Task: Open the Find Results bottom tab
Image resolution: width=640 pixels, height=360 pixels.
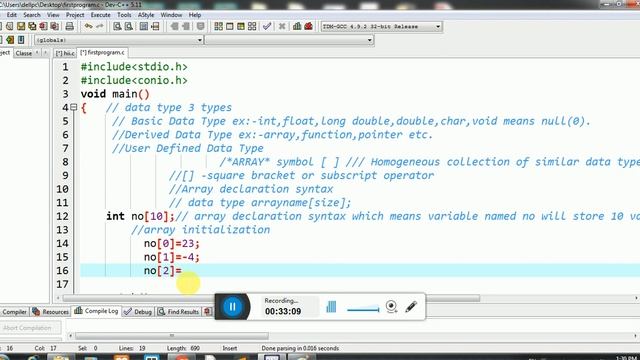Action: (x=179, y=312)
